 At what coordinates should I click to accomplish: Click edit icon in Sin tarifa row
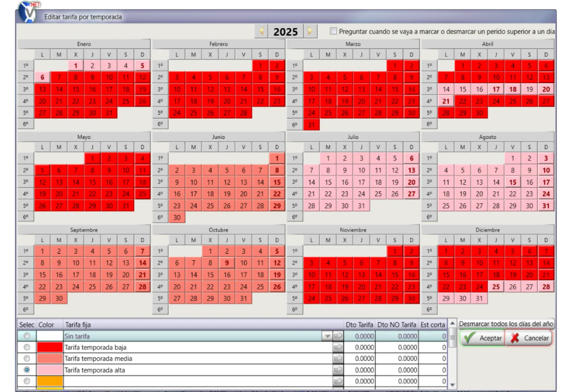tap(338, 336)
